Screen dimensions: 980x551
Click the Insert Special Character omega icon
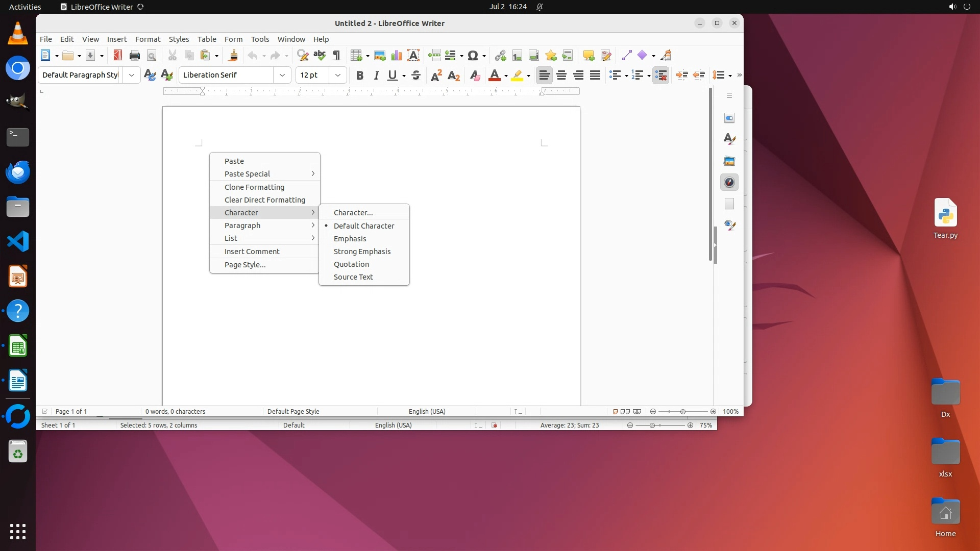pos(473,56)
